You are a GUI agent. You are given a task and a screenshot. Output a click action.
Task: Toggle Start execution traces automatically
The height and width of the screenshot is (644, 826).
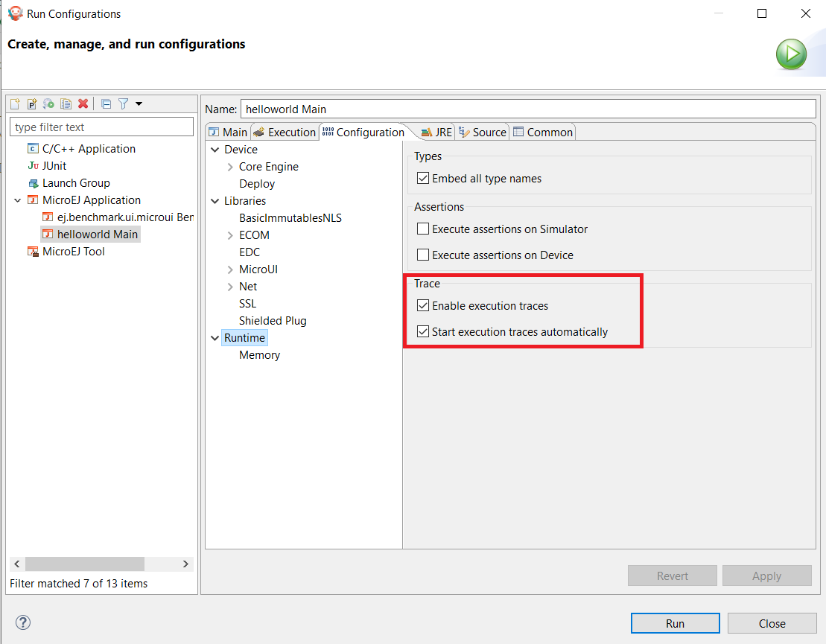tap(423, 332)
